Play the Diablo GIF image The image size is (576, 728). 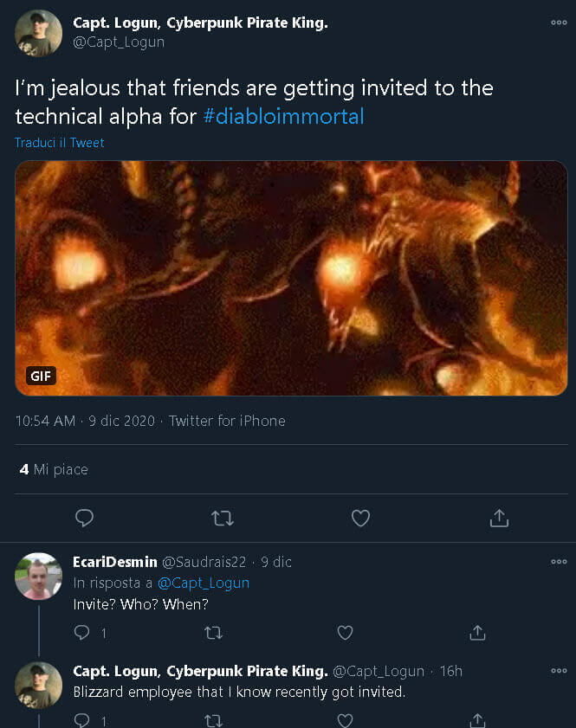coord(291,278)
